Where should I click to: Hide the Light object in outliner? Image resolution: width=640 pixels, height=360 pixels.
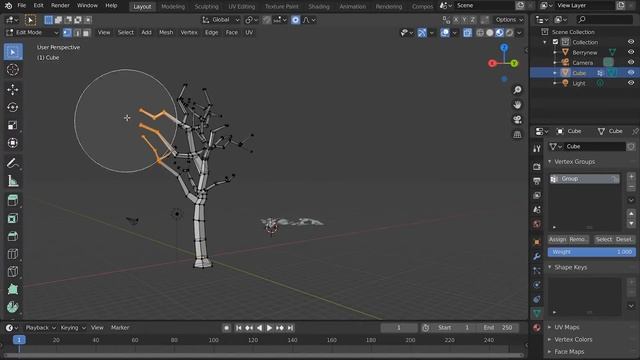[x=631, y=83]
